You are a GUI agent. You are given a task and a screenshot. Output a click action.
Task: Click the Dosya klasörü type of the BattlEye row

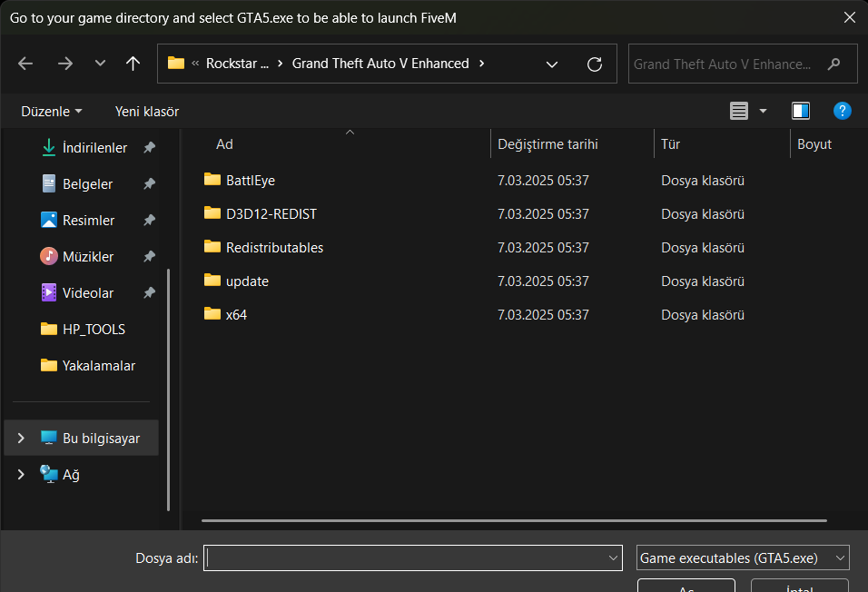[703, 181]
